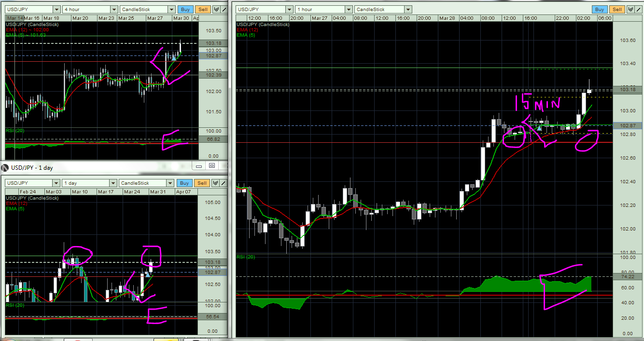Open the 1 day timeframe dropdown
The width and height of the screenshot is (644, 341).
click(x=114, y=183)
